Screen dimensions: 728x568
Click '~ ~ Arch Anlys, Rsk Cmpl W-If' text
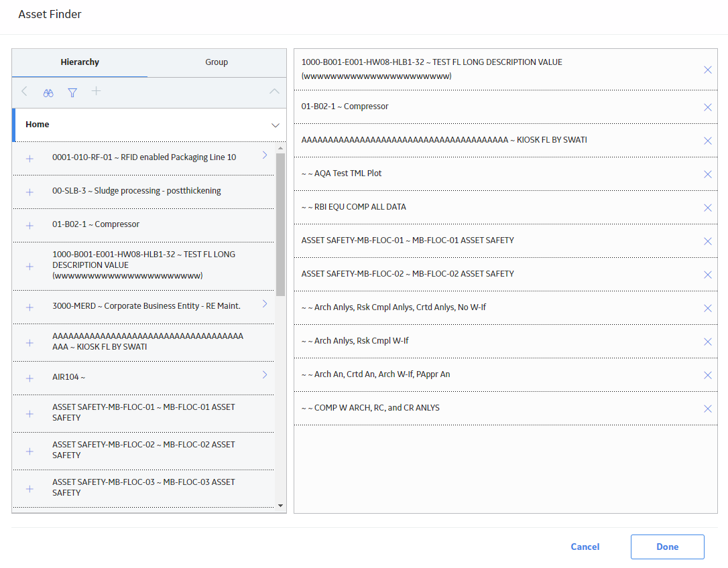355,341
